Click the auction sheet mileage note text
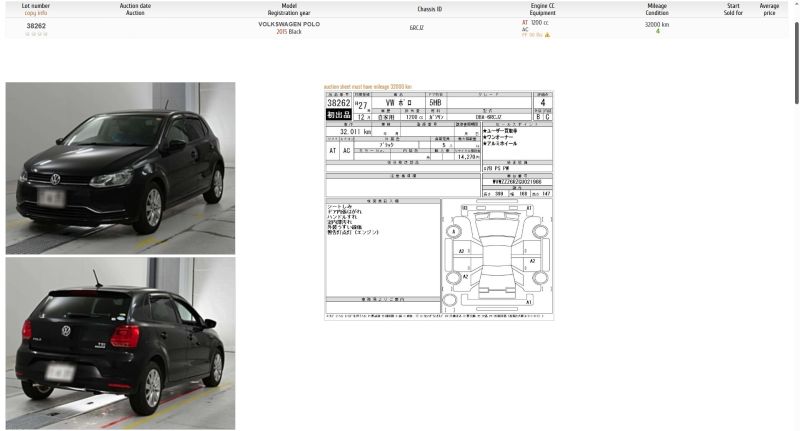This screenshot has width=800, height=431. tap(367, 87)
